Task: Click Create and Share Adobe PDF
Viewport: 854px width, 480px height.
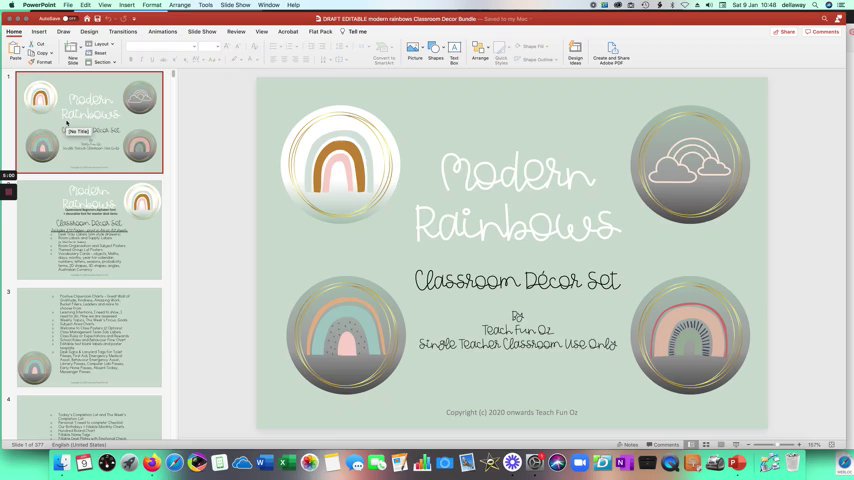Action: [611, 52]
